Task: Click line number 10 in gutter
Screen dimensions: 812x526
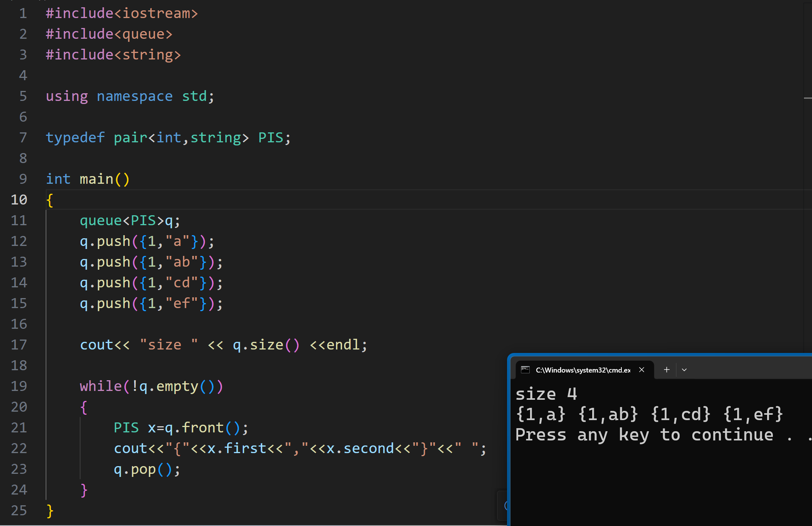Action: coord(19,200)
